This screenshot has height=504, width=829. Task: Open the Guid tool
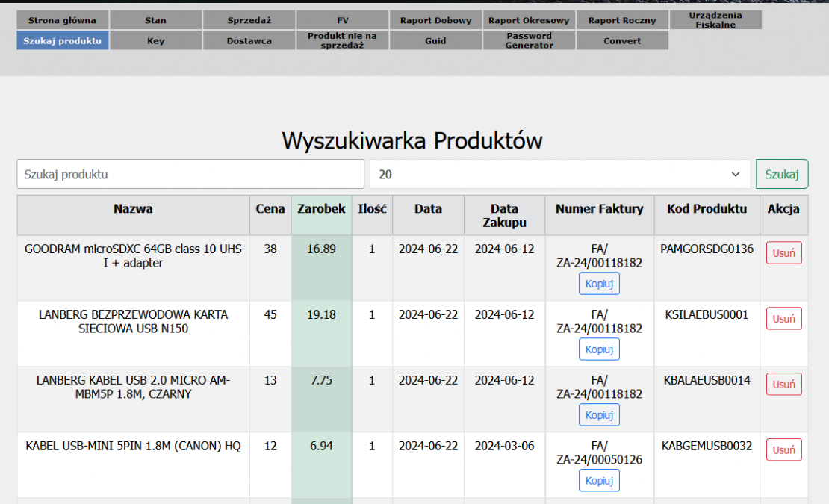point(435,40)
